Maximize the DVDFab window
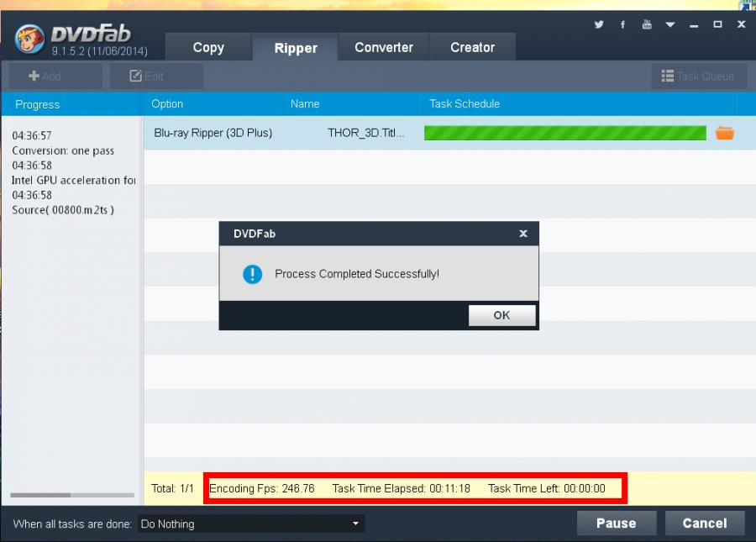The width and height of the screenshot is (756, 542). pos(717,24)
